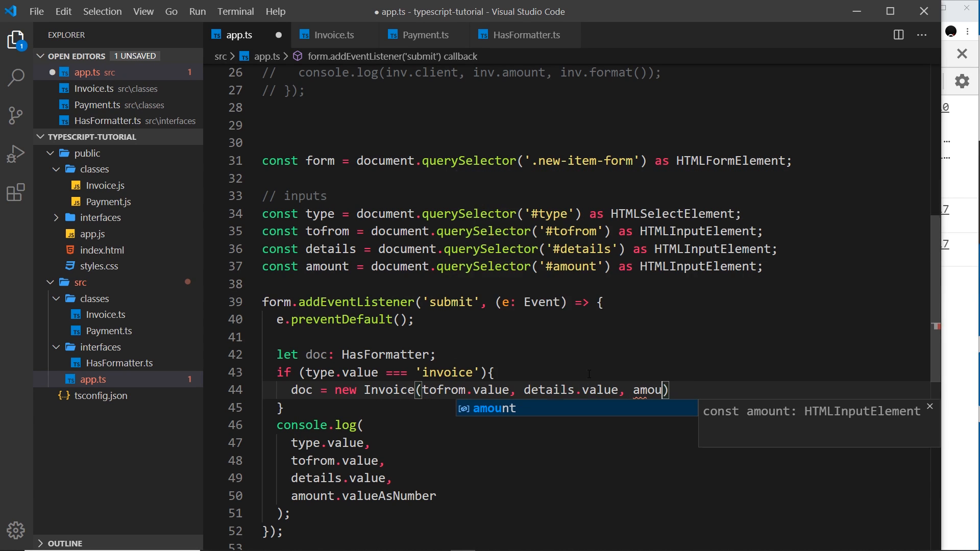Switch to the HasFormatter.ts tab
Image resolution: width=980 pixels, height=551 pixels.
pyautogui.click(x=526, y=35)
